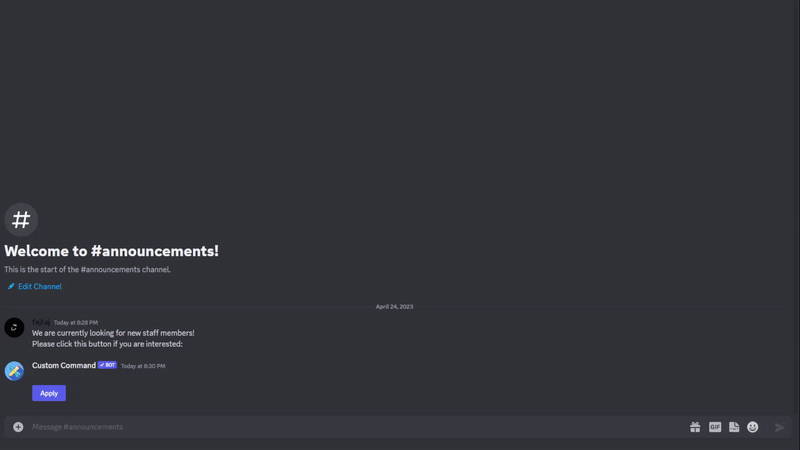The image size is (800, 450).
Task: Click the large hashtag channel icon
Action: 21,220
